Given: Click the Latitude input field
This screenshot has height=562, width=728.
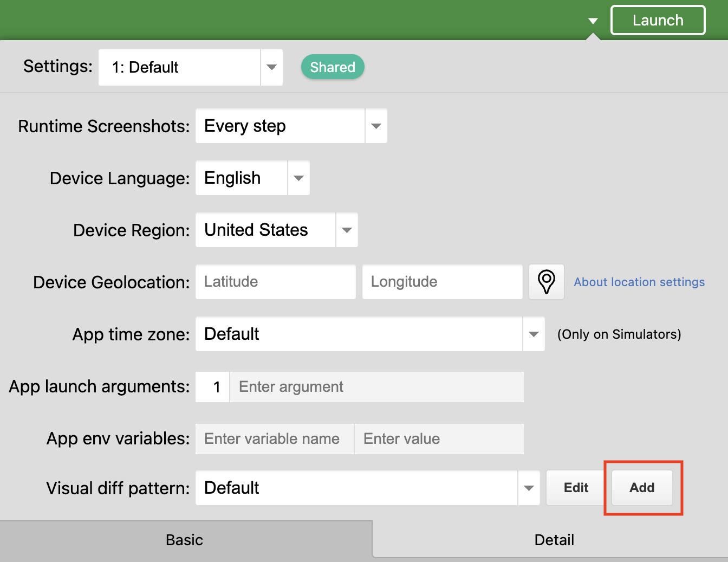Looking at the screenshot, I should click(275, 281).
